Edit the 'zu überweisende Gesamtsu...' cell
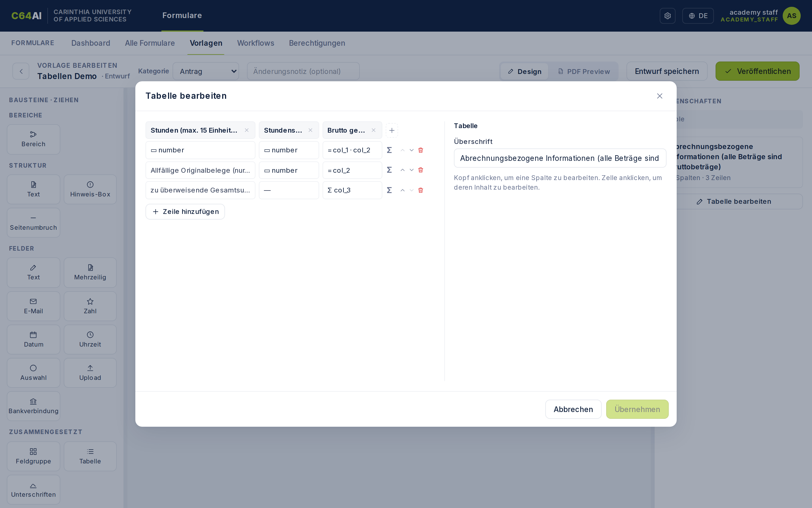The height and width of the screenshot is (508, 812). 200,190
